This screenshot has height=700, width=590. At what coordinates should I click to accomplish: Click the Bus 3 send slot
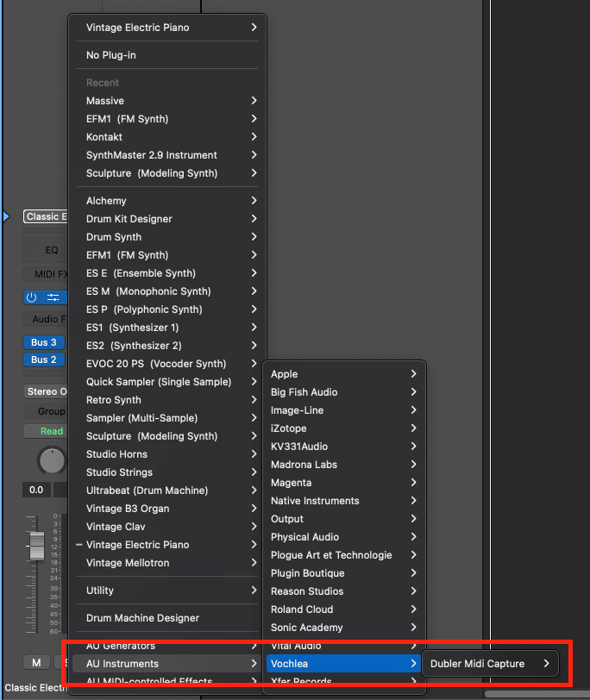[x=43, y=342]
